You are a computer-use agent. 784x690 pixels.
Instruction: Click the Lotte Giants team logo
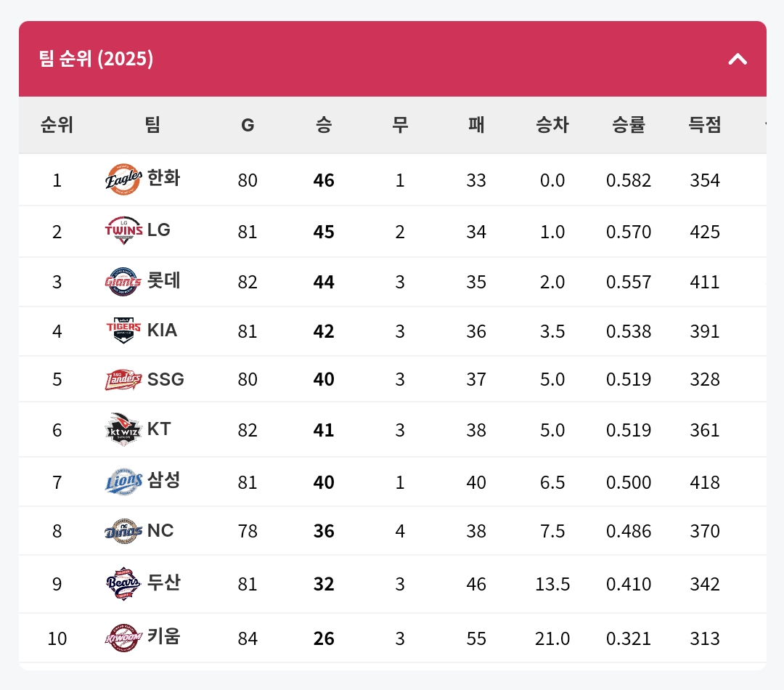(x=123, y=281)
